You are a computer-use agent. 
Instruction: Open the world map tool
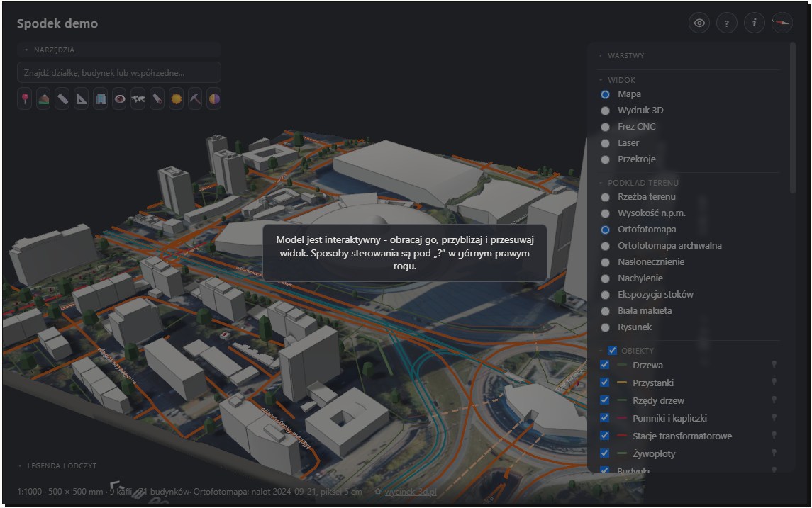[138, 98]
